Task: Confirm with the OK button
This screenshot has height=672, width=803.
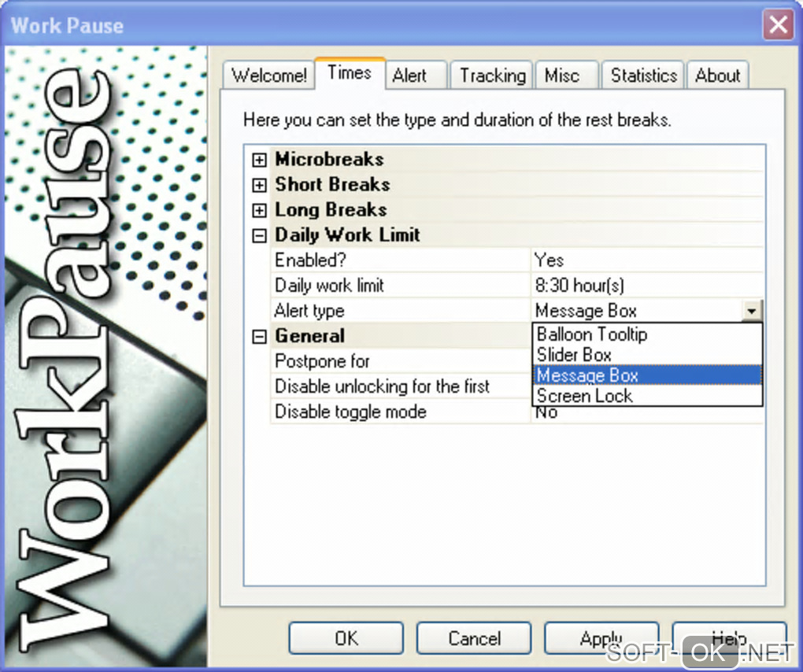Action: coord(346,638)
